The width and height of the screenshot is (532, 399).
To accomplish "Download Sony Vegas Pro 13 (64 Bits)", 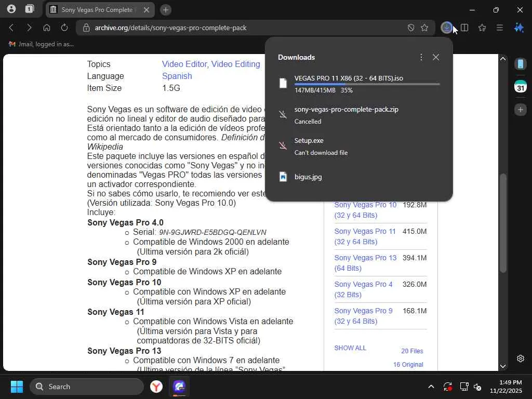I will (x=365, y=263).
